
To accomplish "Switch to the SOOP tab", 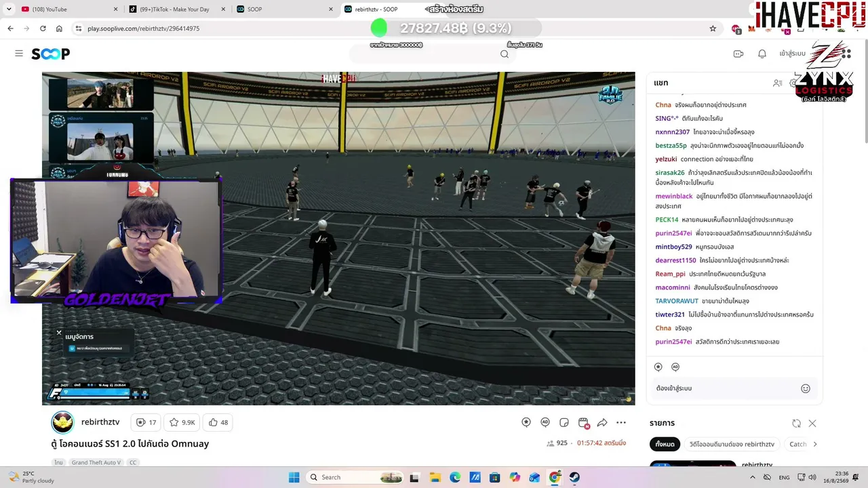I will tap(285, 9).
